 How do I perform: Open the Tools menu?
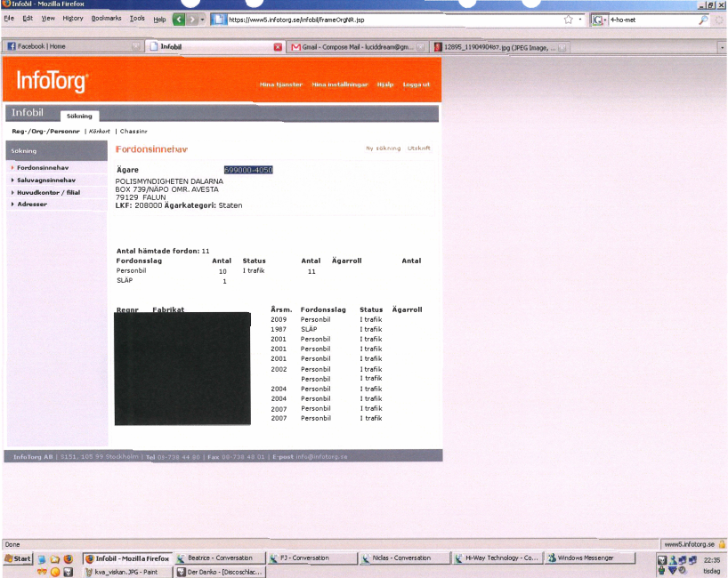coord(137,19)
